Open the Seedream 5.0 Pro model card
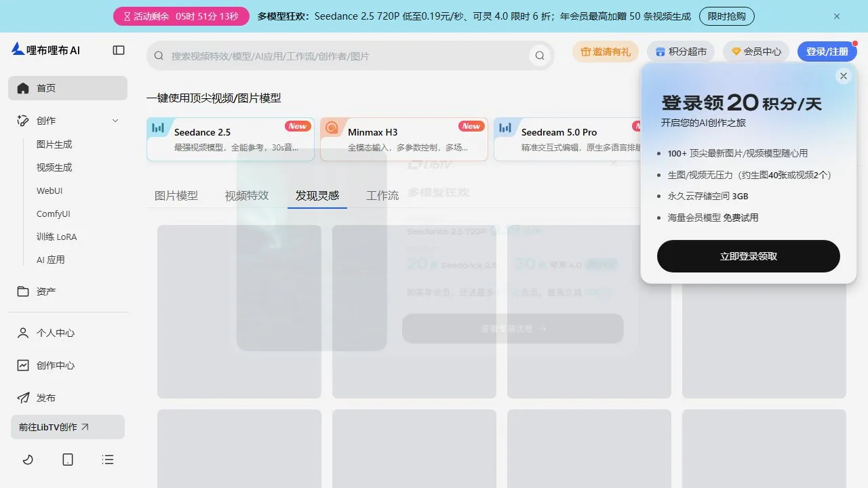The image size is (868, 488). pyautogui.click(x=567, y=140)
